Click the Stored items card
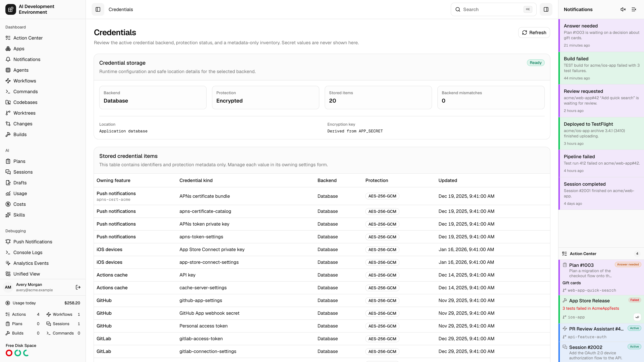Image resolution: width=644 pixels, height=362 pixels. coord(378,98)
